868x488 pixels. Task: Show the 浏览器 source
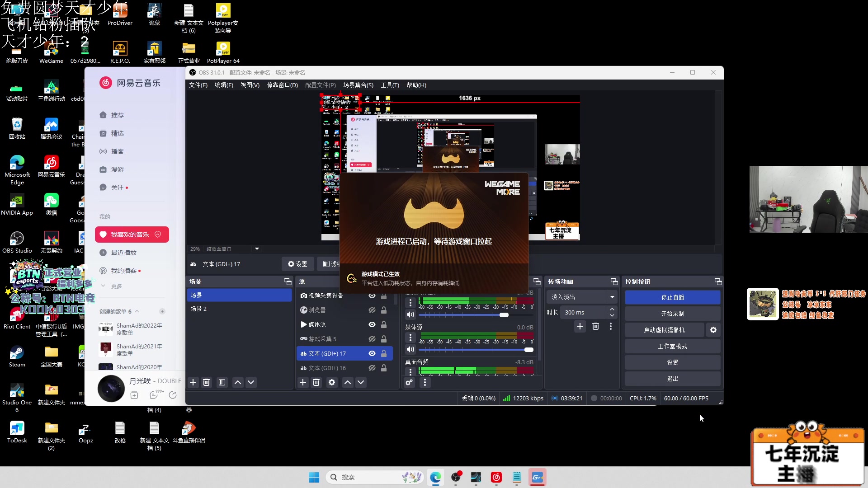tap(372, 310)
